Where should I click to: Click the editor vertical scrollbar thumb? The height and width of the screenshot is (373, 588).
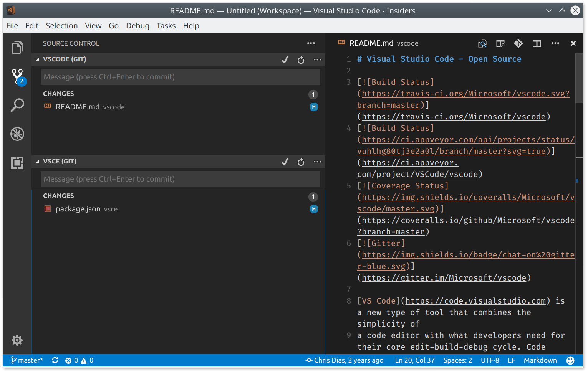tap(579, 78)
